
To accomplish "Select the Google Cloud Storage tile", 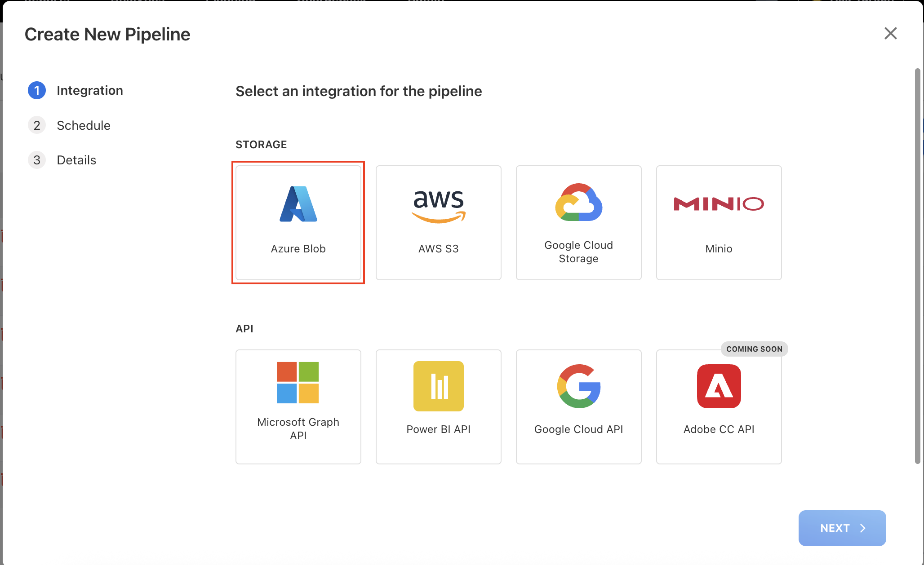I will tap(578, 222).
